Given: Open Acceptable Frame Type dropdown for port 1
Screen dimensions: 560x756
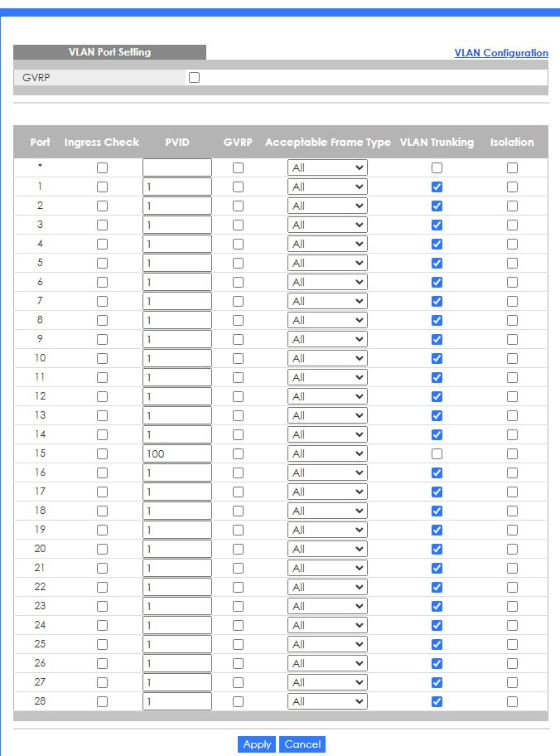Looking at the screenshot, I should pyautogui.click(x=327, y=187).
